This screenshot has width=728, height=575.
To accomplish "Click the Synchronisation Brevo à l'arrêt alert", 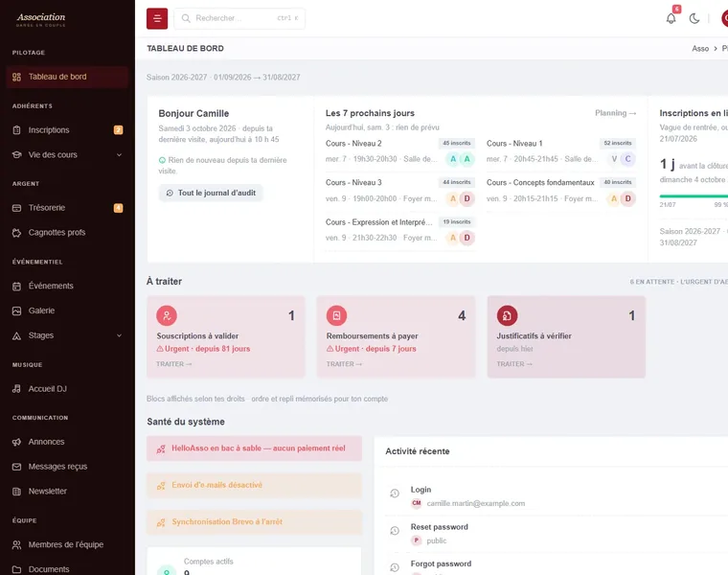I will [254, 522].
